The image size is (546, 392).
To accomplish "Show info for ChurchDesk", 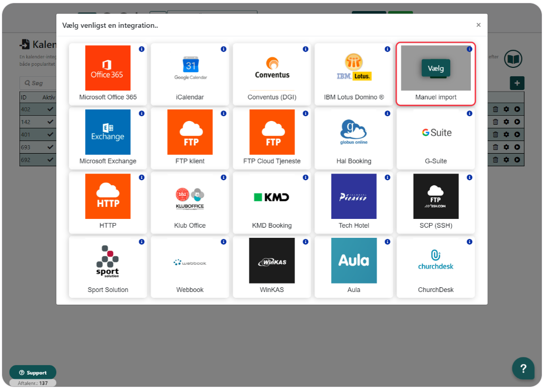I will pos(469,242).
